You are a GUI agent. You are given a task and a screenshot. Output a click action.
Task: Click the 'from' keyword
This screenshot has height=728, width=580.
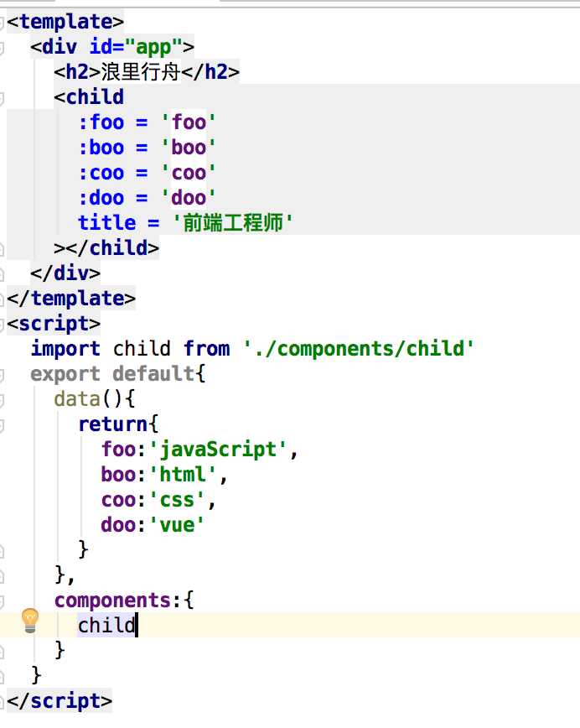click(206, 349)
